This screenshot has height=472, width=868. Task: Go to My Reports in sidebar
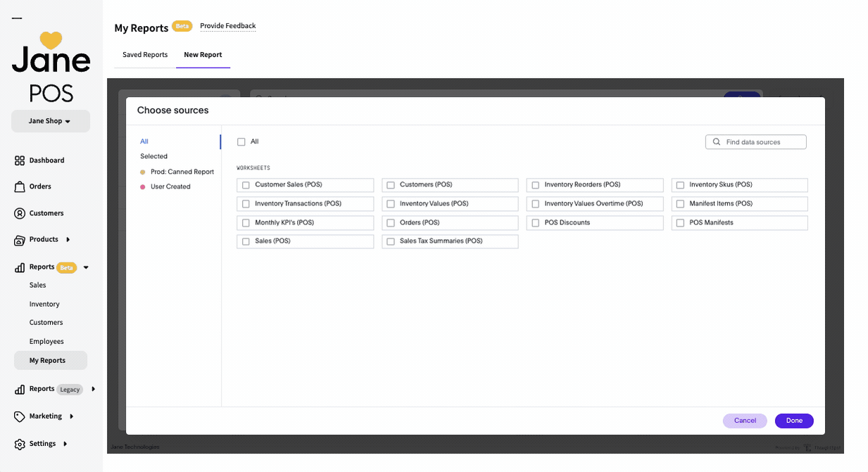click(51, 360)
